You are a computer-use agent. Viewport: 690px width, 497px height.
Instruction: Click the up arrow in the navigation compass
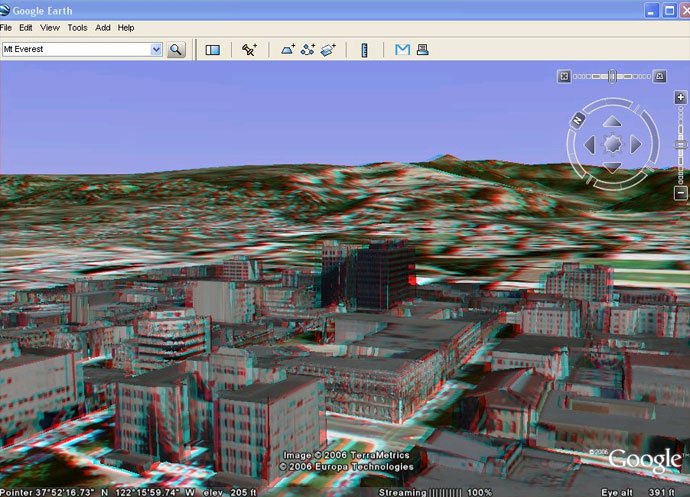point(612,121)
